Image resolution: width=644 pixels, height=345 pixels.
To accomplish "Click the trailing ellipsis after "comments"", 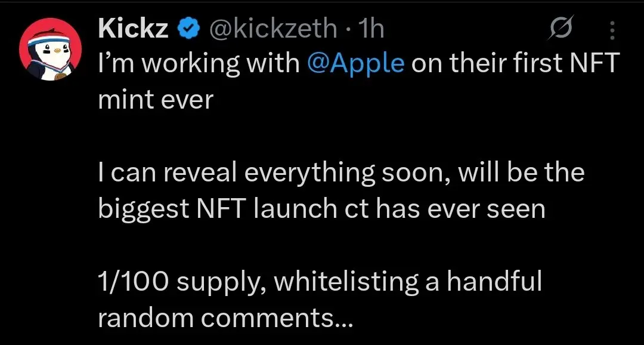I will point(343,322).
